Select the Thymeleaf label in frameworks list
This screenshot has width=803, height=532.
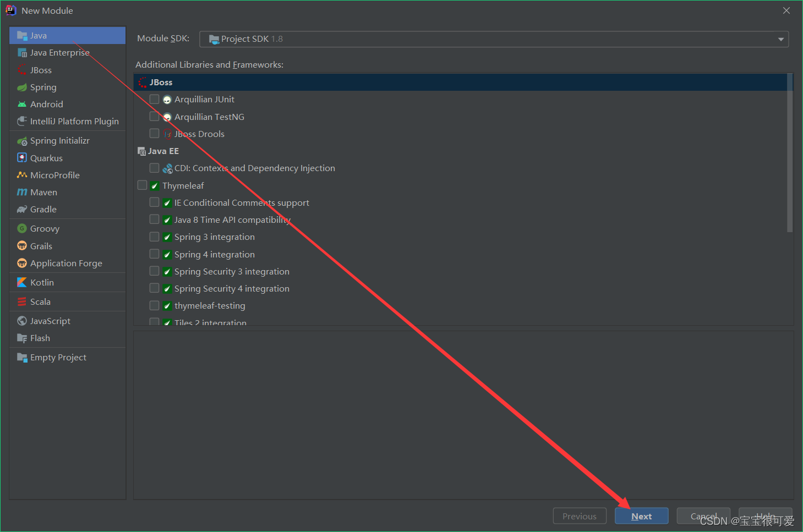point(183,185)
